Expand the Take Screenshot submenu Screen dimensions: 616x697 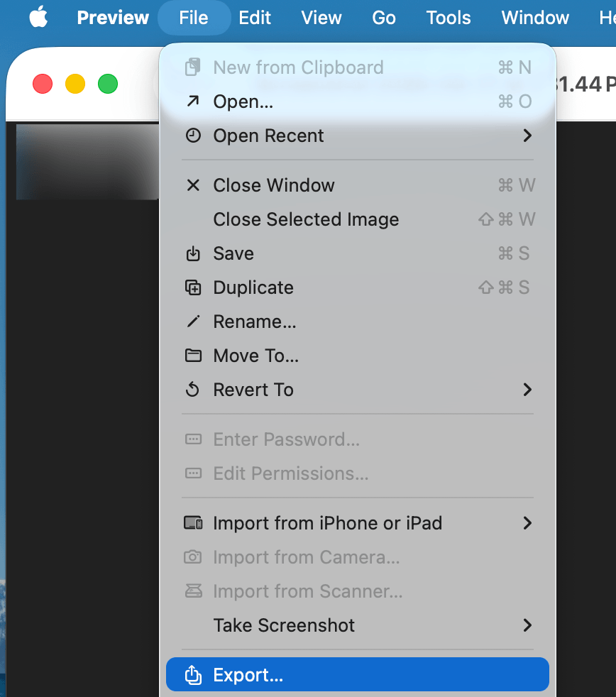(x=527, y=625)
